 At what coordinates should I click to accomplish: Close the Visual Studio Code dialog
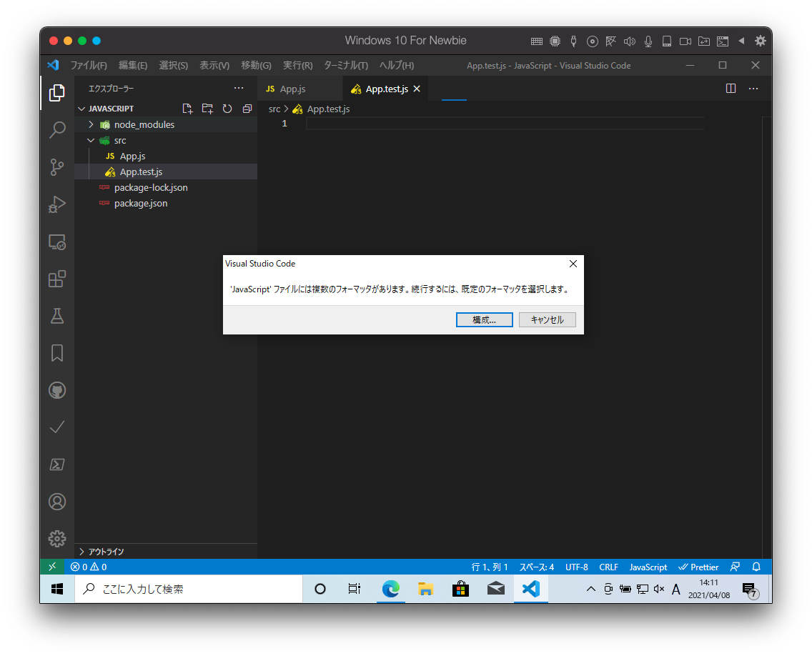(x=573, y=264)
